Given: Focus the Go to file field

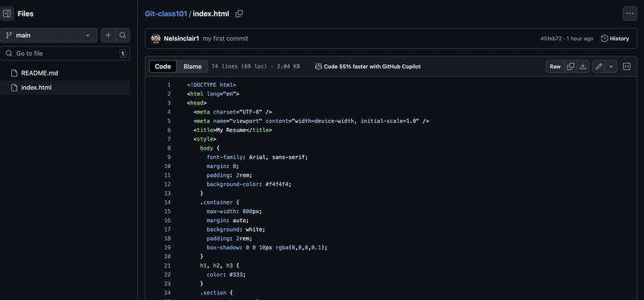Looking at the screenshot, I should 65,53.
